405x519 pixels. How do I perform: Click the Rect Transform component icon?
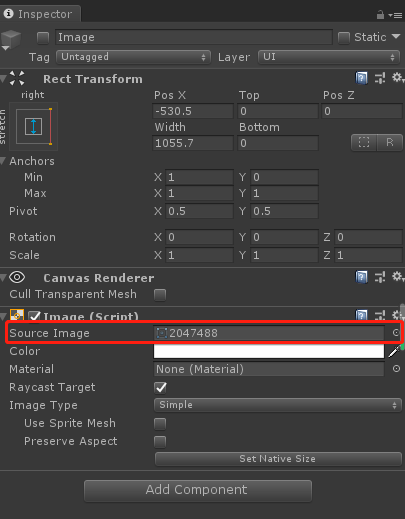click(x=17, y=78)
